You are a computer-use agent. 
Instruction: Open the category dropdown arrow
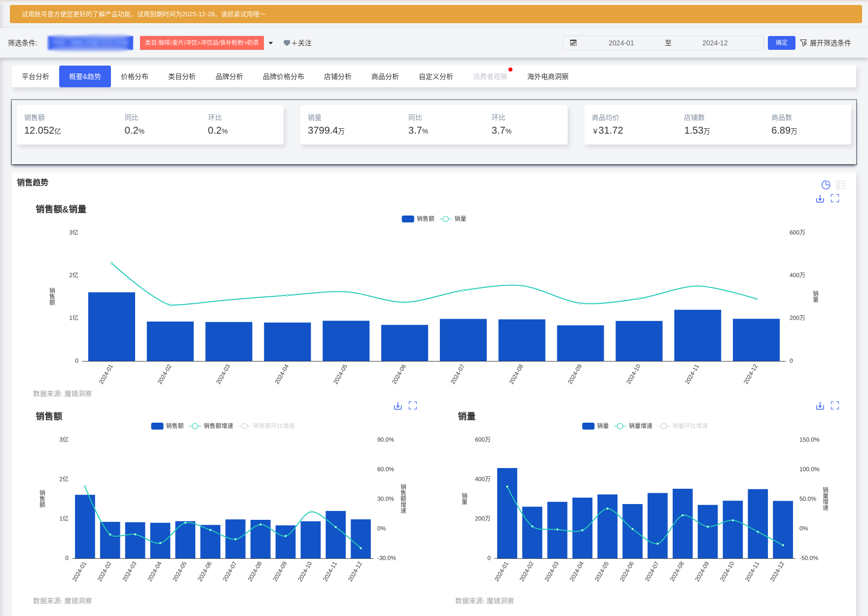tap(271, 43)
